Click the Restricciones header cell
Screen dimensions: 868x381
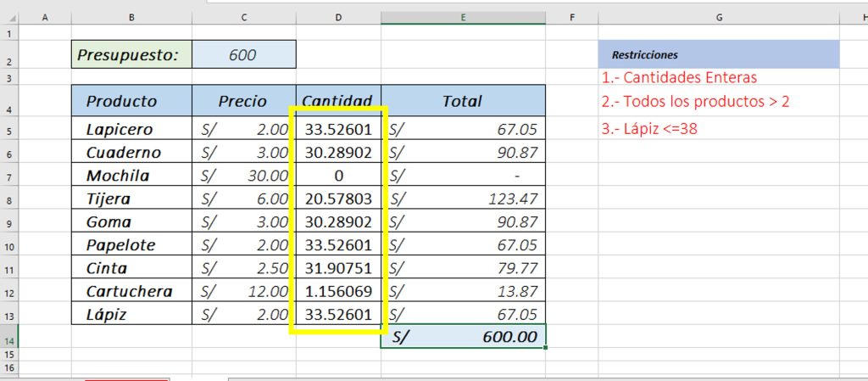[x=719, y=54]
